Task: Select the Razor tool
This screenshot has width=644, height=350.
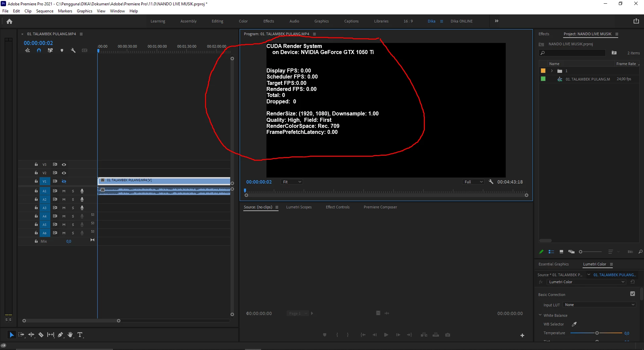Action: (x=41, y=335)
